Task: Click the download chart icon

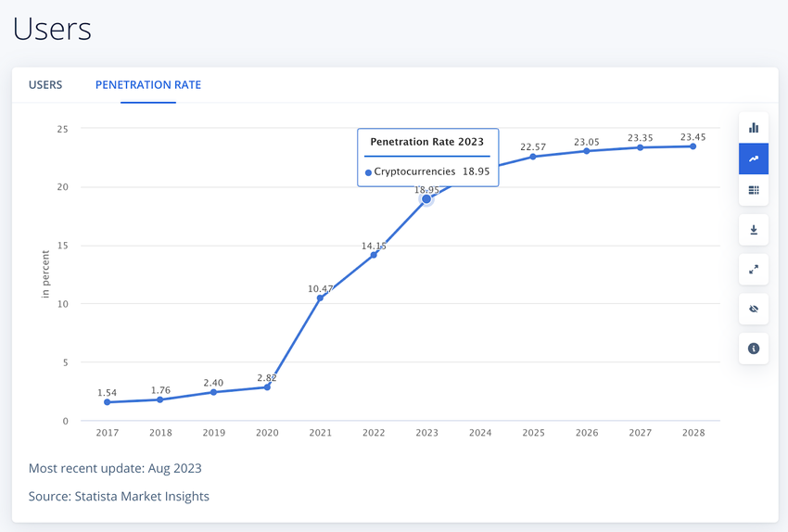Action: [753, 230]
